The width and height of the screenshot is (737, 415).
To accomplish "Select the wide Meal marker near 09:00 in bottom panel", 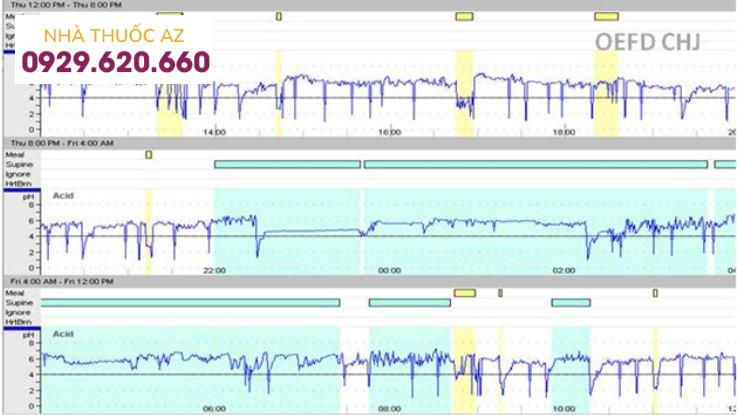I will click(x=464, y=293).
